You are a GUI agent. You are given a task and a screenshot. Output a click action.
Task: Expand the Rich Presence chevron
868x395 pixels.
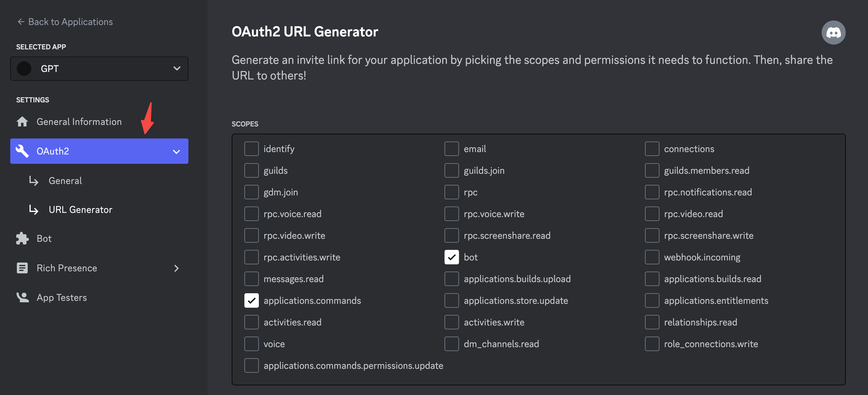(176, 268)
